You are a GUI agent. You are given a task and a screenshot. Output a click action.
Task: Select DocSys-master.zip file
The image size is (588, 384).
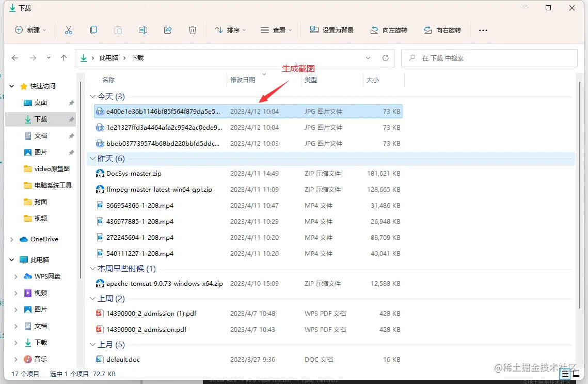point(248,174)
